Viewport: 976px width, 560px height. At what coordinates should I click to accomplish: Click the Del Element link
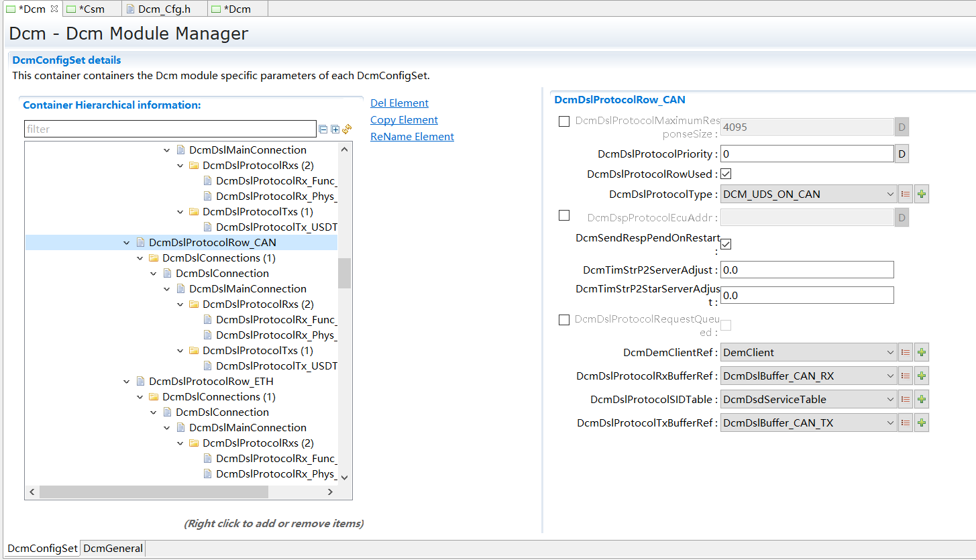399,103
